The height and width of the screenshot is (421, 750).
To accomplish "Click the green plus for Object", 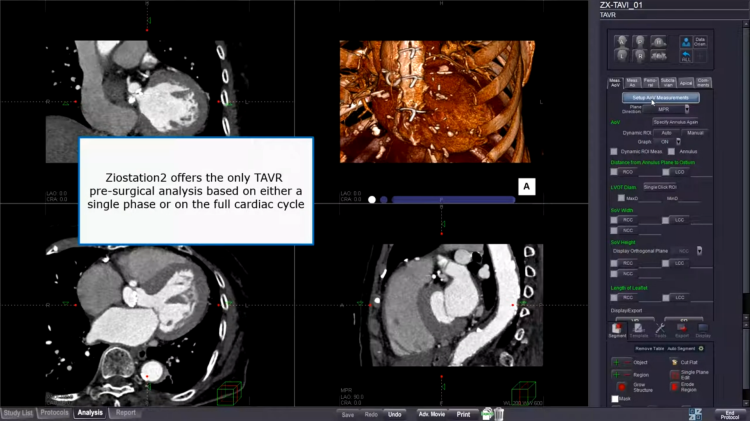I will (617, 362).
